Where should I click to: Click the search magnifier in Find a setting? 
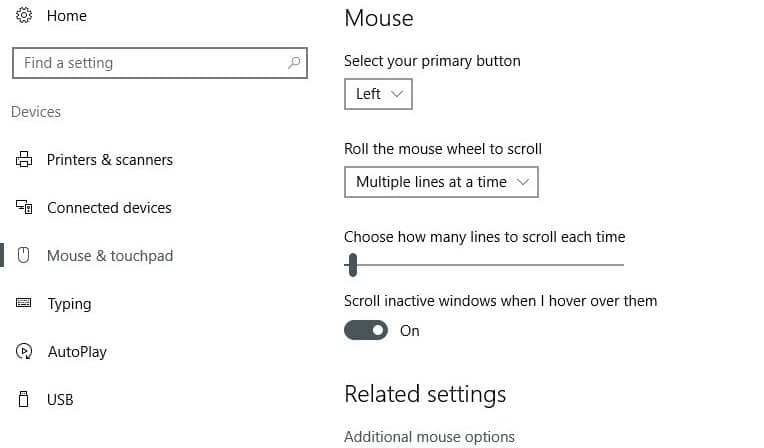(293, 63)
